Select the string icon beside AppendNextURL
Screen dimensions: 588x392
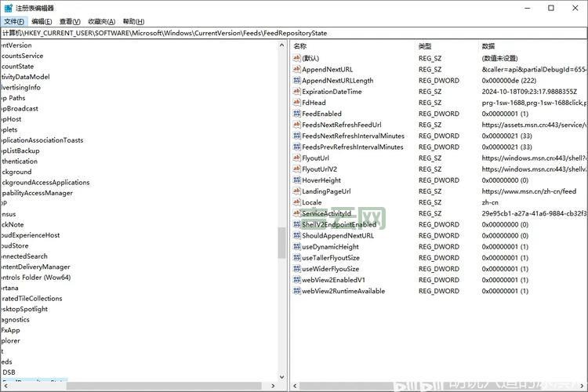(297, 69)
